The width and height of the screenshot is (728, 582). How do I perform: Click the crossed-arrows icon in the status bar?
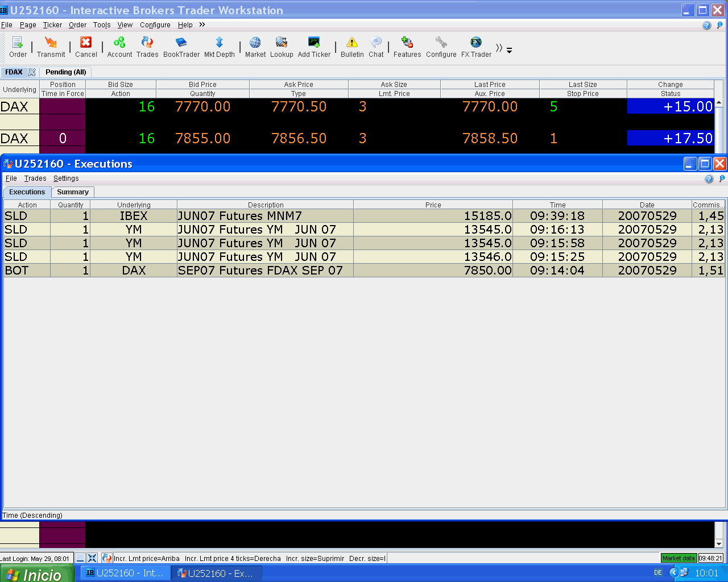coord(92,558)
